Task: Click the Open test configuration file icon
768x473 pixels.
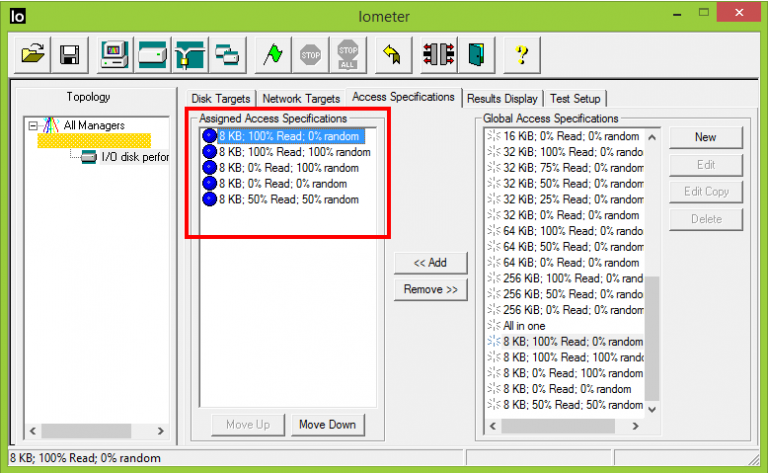Action: pyautogui.click(x=35, y=55)
